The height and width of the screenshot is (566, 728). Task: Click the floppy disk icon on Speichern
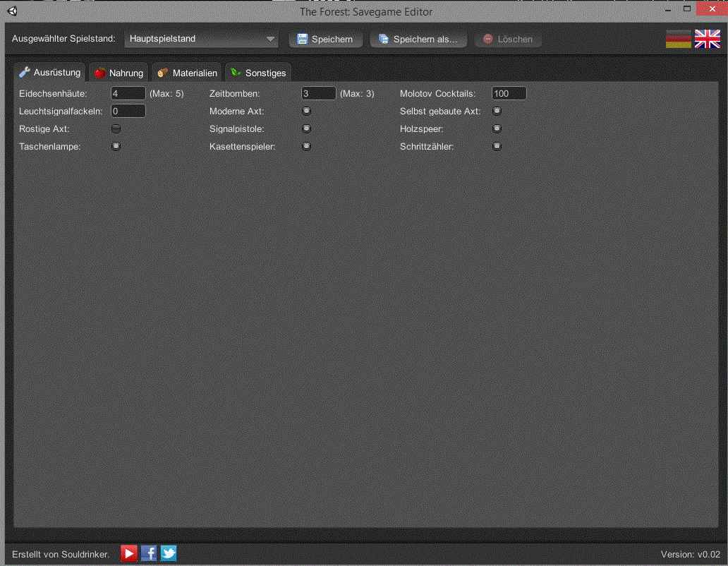[x=303, y=40]
